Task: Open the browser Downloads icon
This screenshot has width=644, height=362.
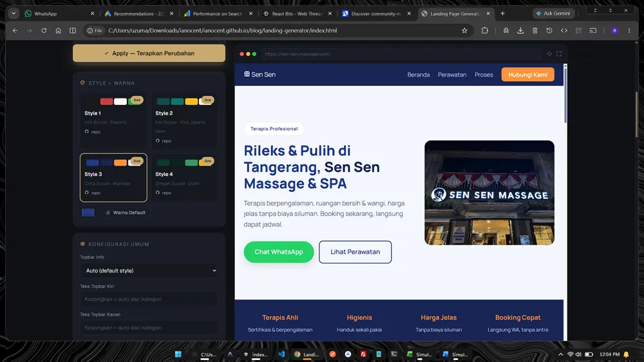Action: pos(520,30)
